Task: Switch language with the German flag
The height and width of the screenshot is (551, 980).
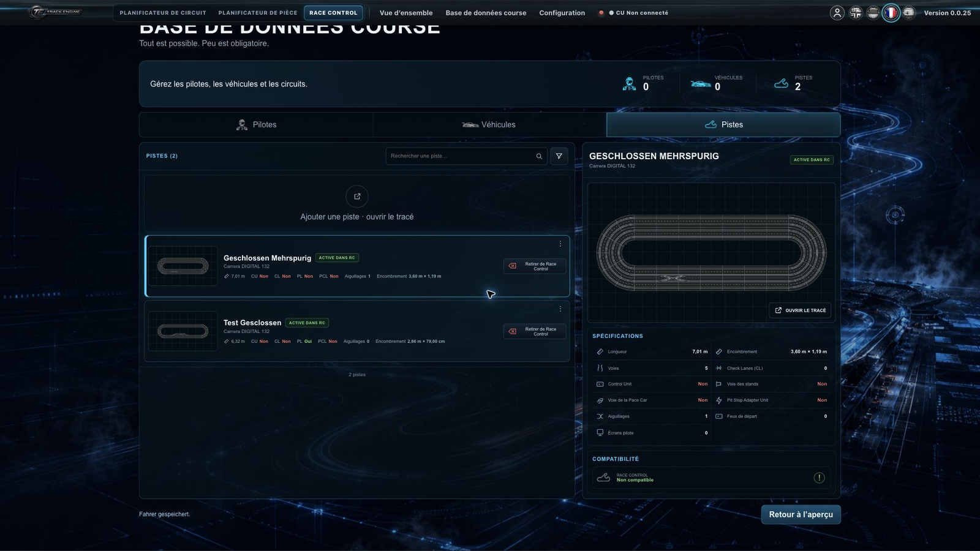Action: 873,13
